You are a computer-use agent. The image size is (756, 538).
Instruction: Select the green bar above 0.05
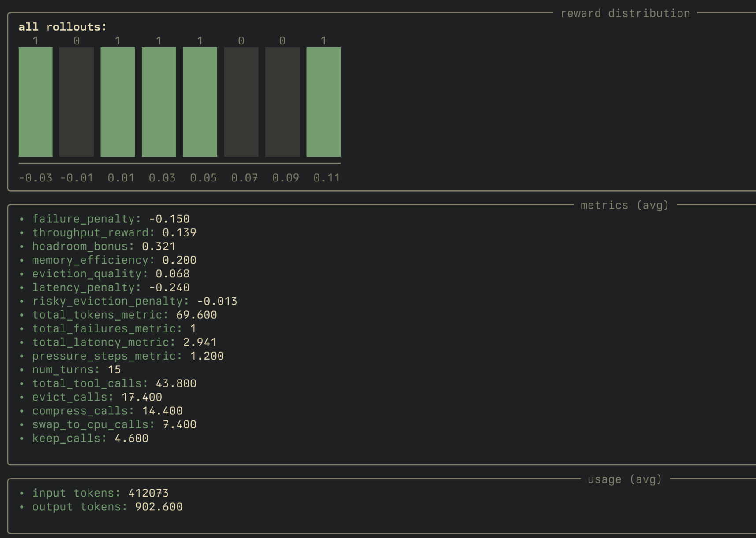pyautogui.click(x=200, y=102)
